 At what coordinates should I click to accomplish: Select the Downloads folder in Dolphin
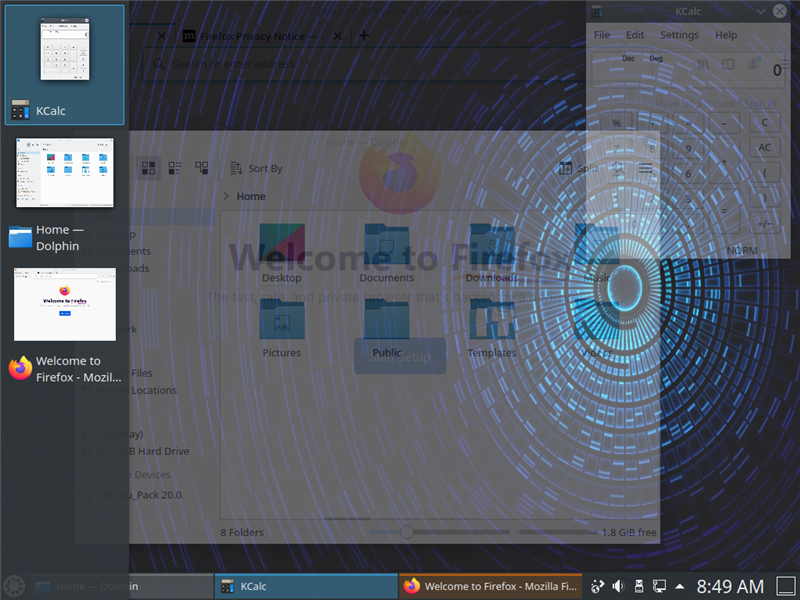coord(492,253)
